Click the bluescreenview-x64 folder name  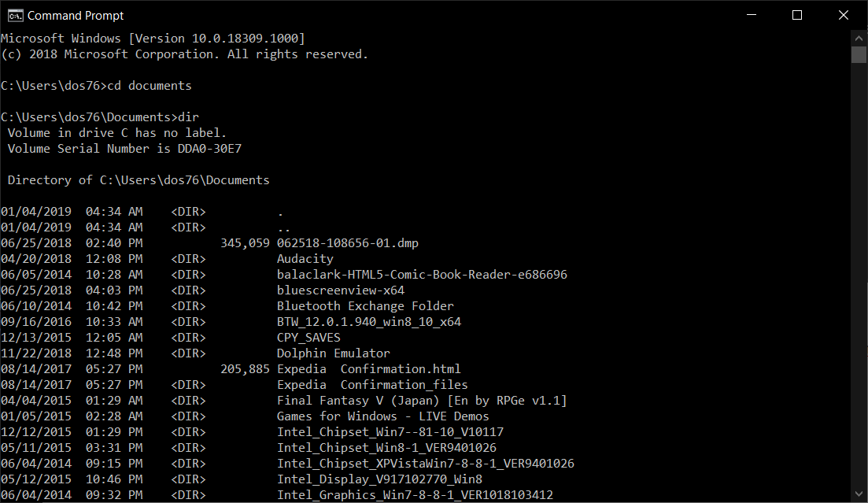(341, 290)
